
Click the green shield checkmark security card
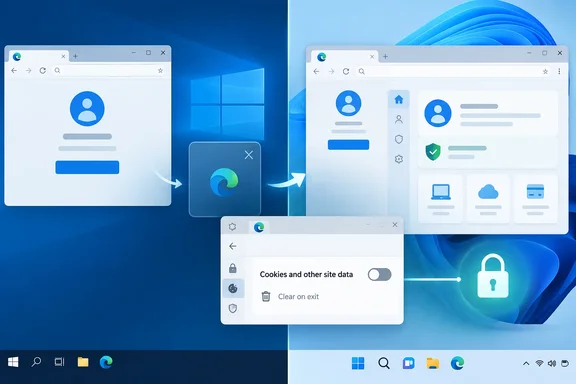coord(488,152)
